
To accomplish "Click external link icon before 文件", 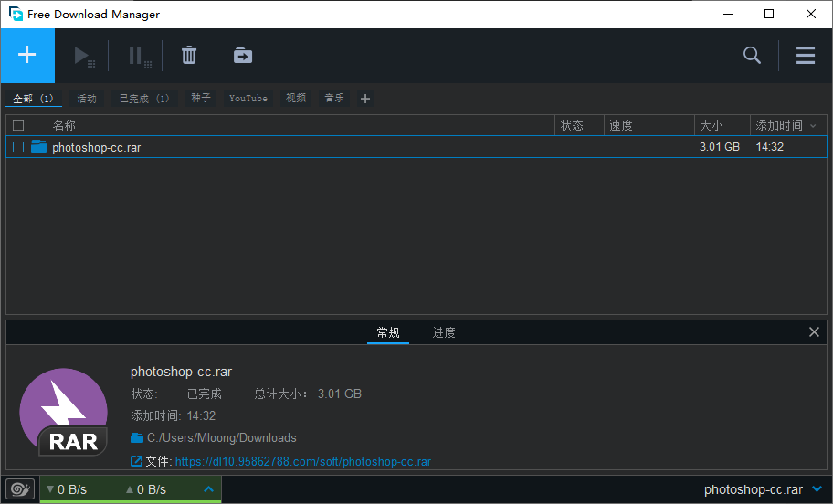I will 136,461.
